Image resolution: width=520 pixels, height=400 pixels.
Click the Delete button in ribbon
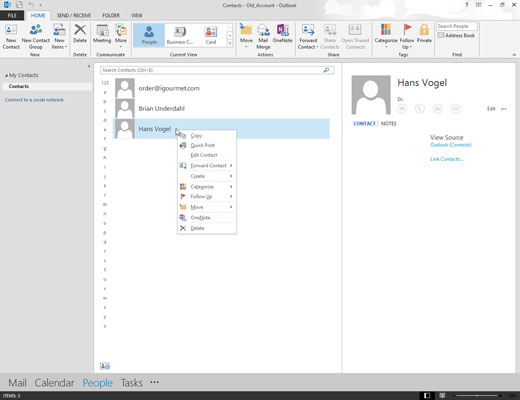point(80,34)
